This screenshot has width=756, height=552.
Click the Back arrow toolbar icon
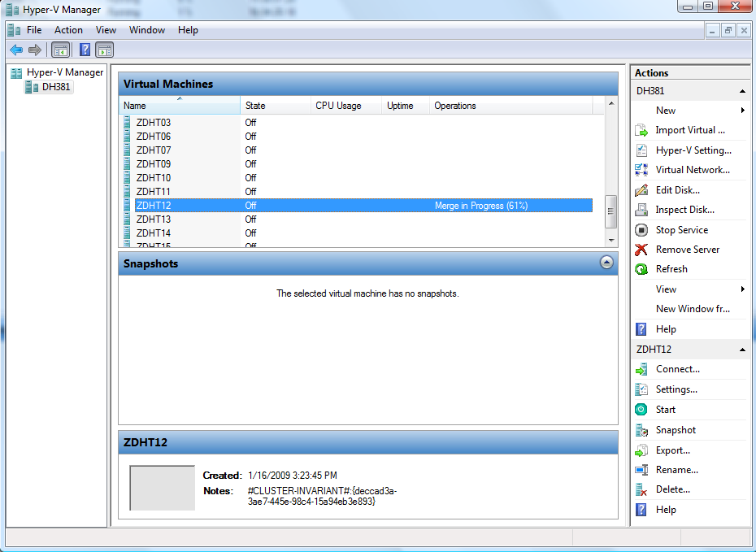pos(16,50)
